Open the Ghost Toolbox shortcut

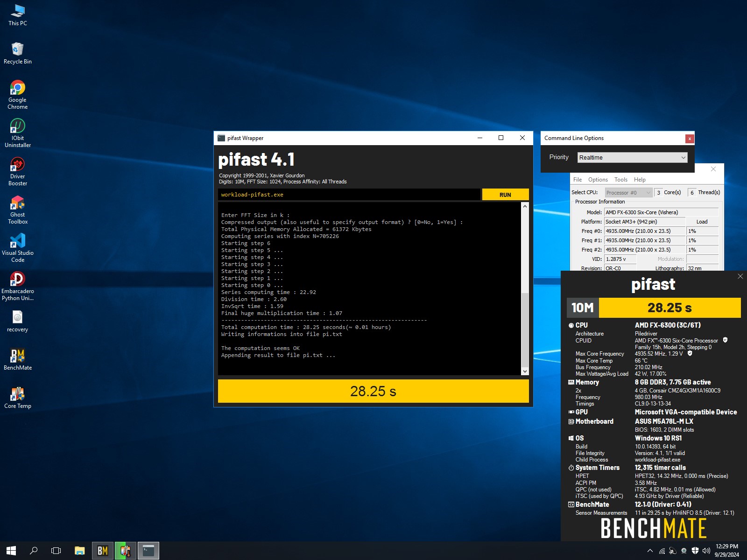[x=18, y=210]
